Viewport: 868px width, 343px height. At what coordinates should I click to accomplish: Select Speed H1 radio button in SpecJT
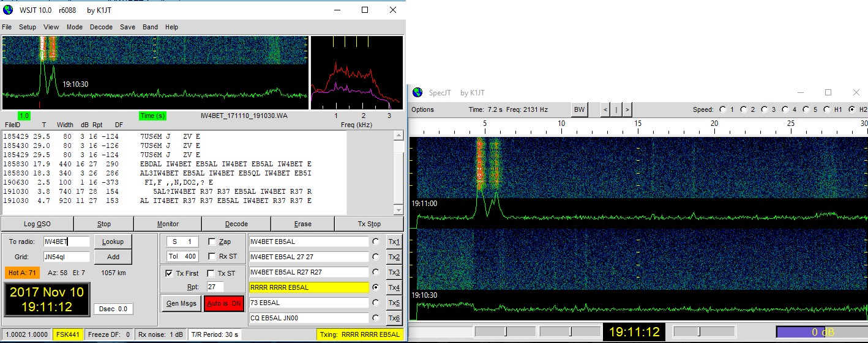(828, 109)
